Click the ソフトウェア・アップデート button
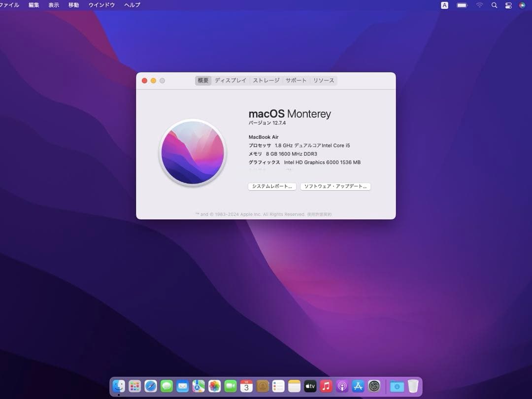 (335, 186)
